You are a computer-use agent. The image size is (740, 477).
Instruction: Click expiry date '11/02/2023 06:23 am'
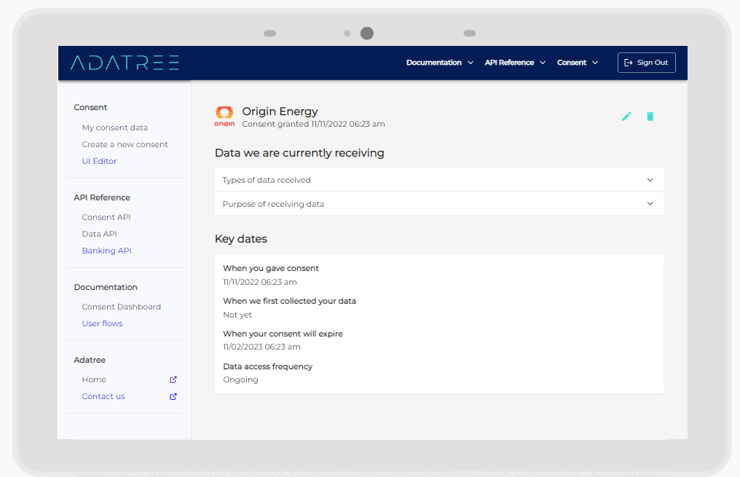point(261,347)
